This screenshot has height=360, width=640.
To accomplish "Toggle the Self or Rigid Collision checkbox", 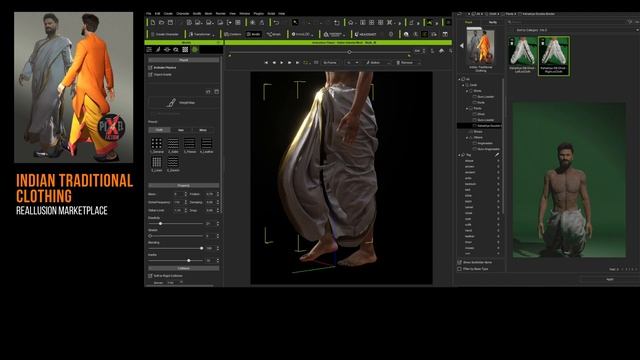I will [x=150, y=276].
